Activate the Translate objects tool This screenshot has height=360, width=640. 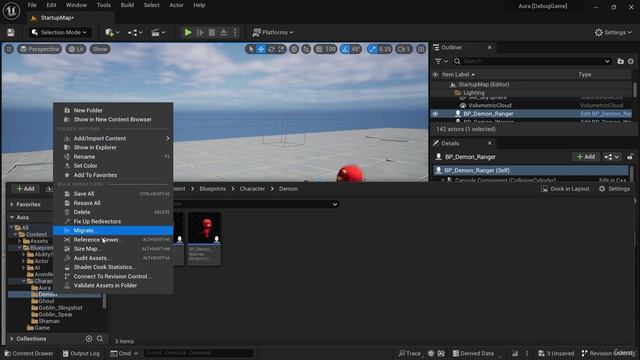point(261,49)
